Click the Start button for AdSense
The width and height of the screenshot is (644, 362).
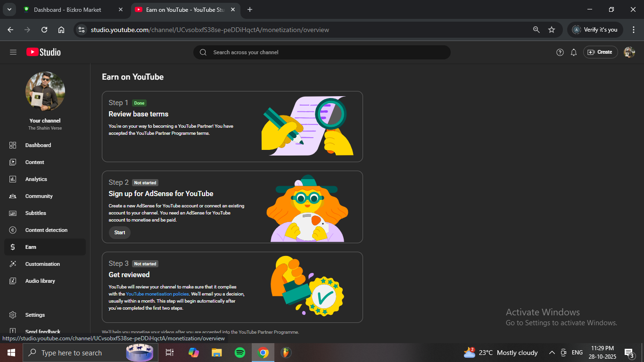tap(120, 232)
